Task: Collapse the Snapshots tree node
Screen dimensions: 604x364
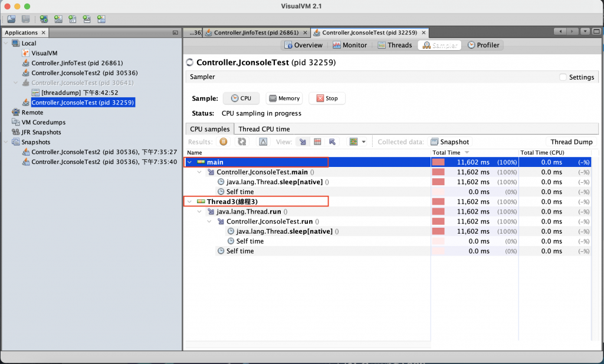Action: 6,142
